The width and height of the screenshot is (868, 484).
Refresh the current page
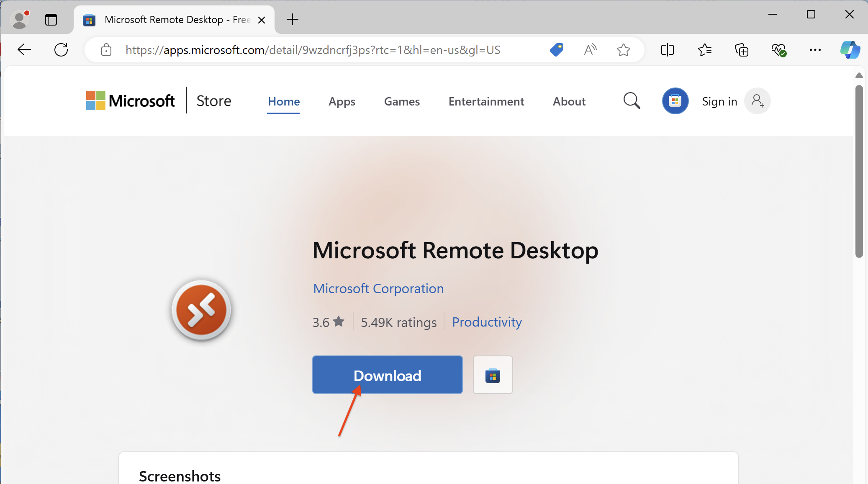coord(61,50)
